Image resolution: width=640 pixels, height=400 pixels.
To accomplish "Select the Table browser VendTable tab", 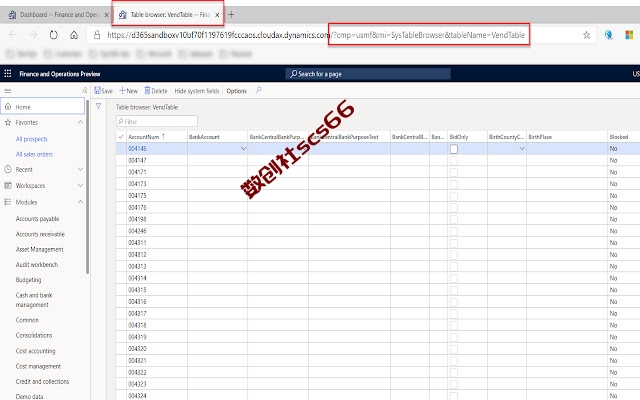I will tap(167, 15).
